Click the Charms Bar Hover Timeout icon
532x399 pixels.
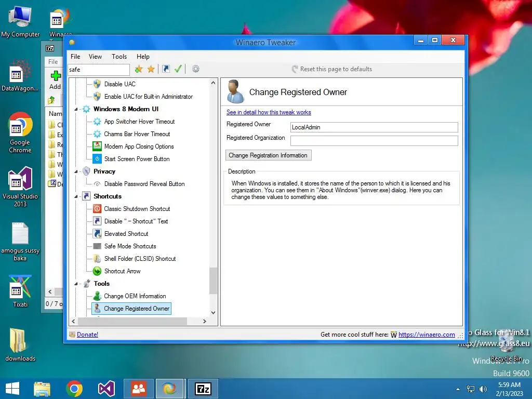(x=97, y=134)
